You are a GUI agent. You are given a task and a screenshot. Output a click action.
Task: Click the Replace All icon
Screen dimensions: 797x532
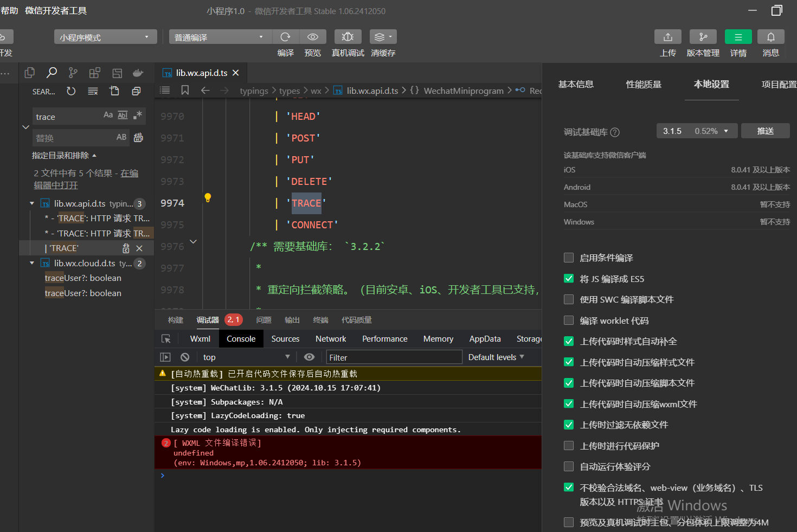click(138, 137)
